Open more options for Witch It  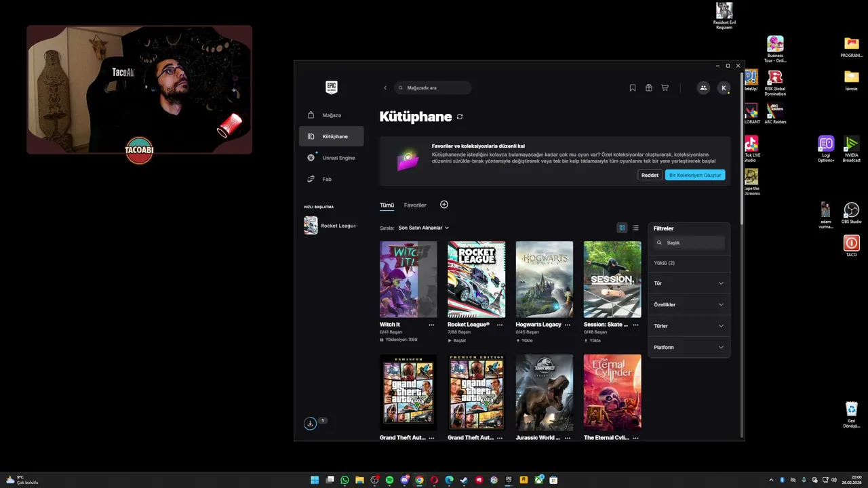coord(431,325)
